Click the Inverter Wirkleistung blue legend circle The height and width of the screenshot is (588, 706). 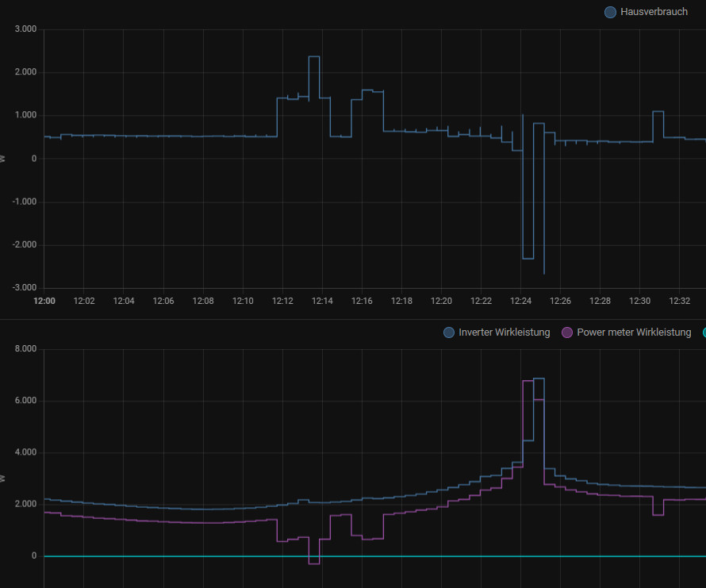[x=449, y=332]
